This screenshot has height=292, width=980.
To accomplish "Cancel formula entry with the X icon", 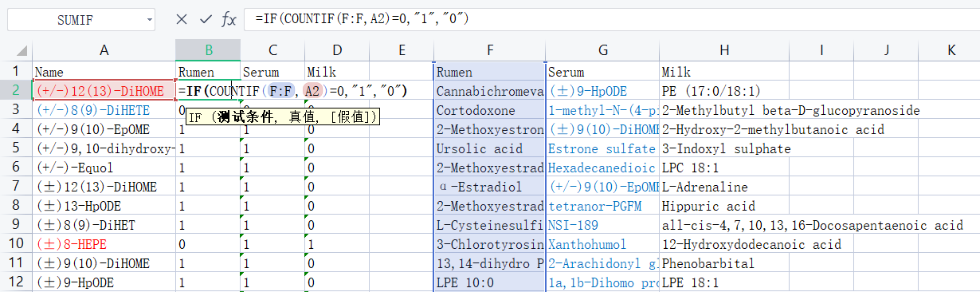I will click(x=182, y=19).
